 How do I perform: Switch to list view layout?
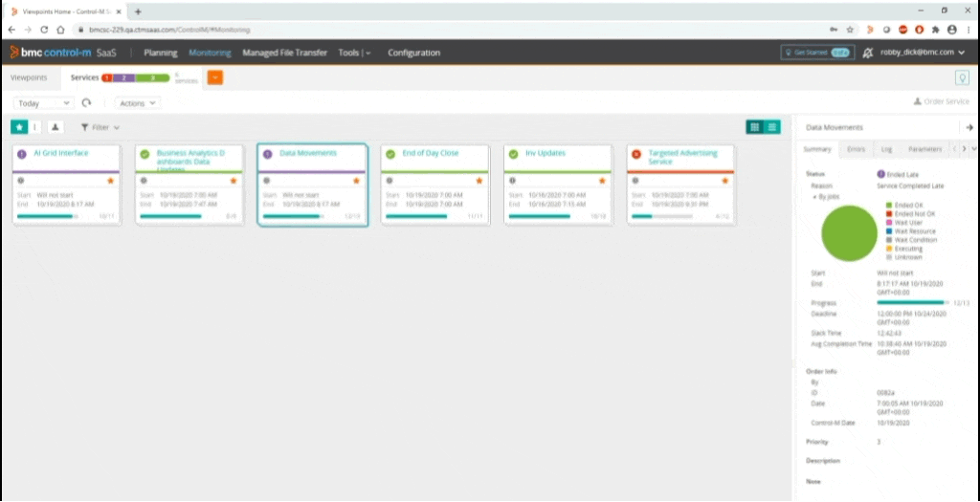coord(772,126)
